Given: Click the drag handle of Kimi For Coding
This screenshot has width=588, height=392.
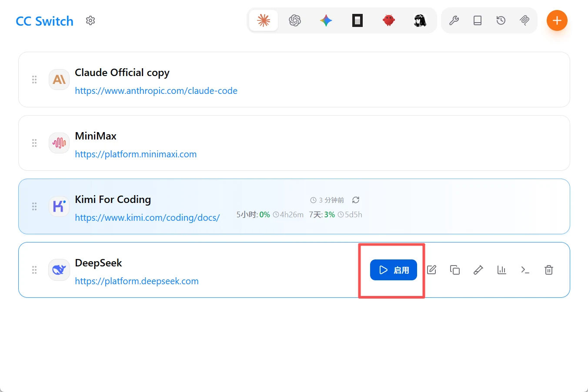Looking at the screenshot, I should coord(34,206).
